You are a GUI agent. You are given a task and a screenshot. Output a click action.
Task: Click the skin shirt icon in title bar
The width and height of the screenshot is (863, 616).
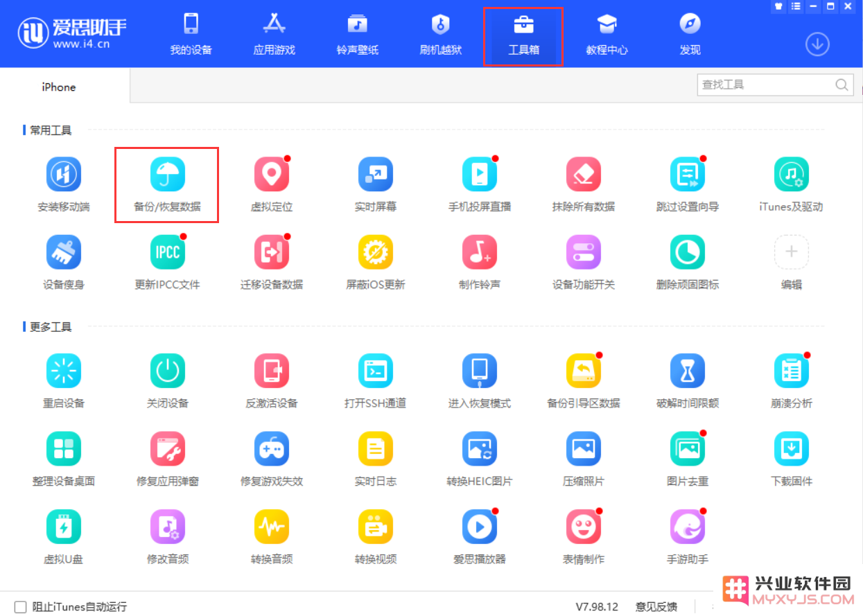click(778, 6)
